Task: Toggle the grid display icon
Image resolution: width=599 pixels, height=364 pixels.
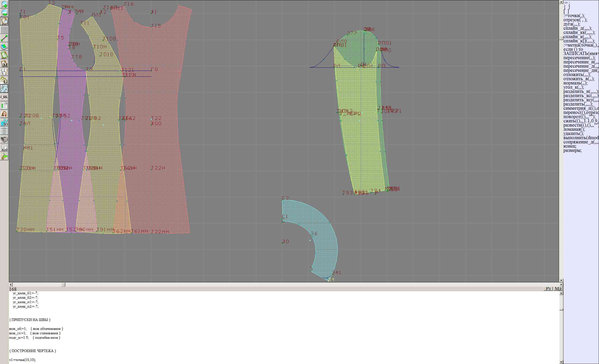Action: coord(4,30)
